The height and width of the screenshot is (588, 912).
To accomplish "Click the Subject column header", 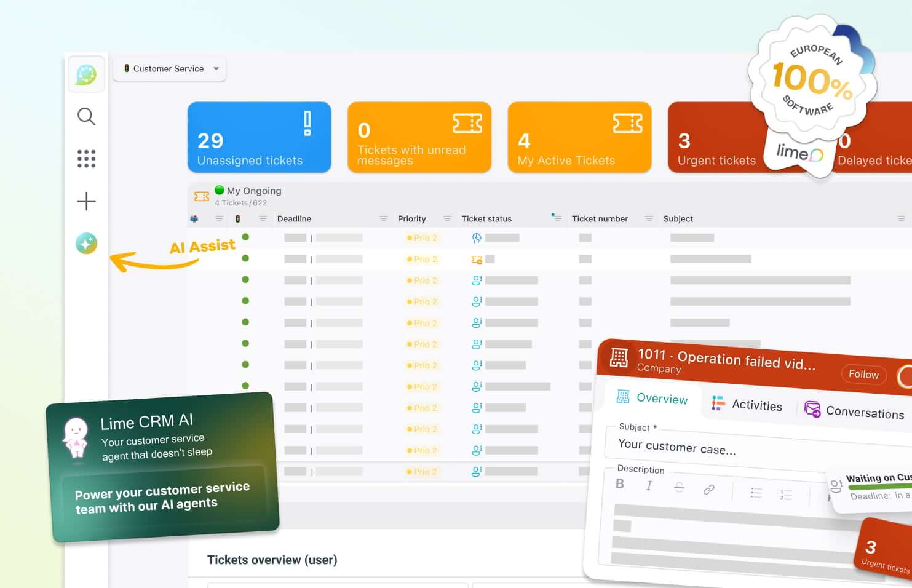I will click(678, 219).
